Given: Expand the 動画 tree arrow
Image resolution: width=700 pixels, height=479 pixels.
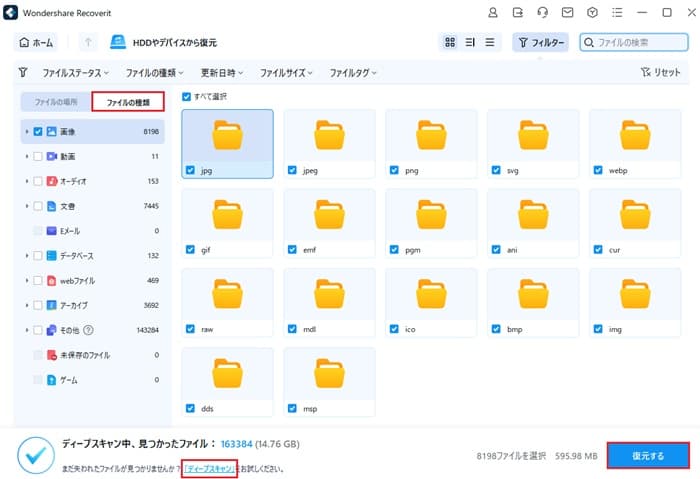Looking at the screenshot, I should coord(27,156).
